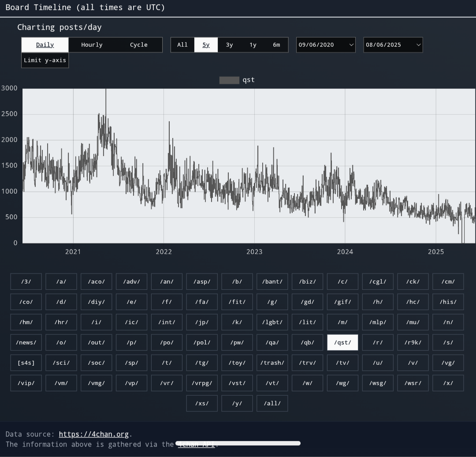Viewport: 476px width, 457px height.
Task: Select the /vg/ board button
Action: [448, 363]
